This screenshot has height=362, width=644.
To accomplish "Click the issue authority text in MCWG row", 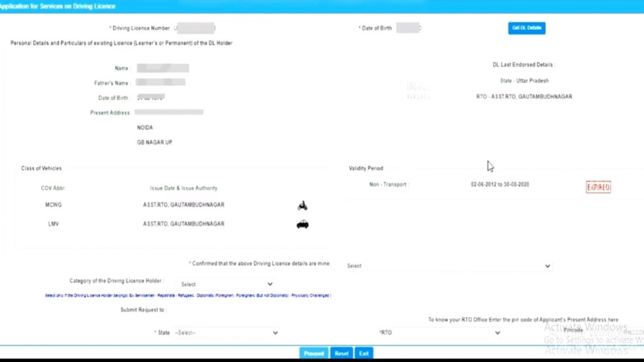I will point(184,205).
